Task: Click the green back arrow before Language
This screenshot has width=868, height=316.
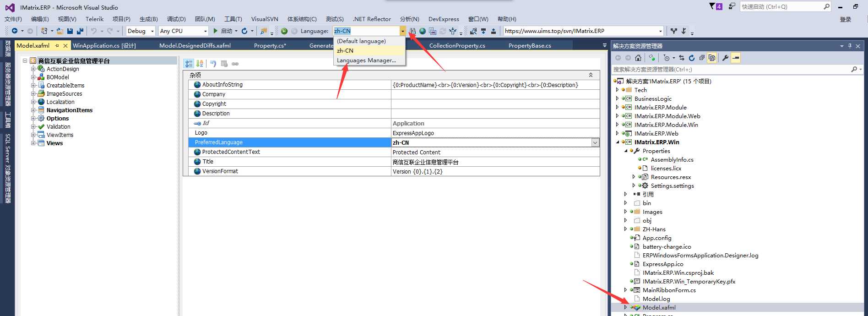Action: (x=284, y=31)
